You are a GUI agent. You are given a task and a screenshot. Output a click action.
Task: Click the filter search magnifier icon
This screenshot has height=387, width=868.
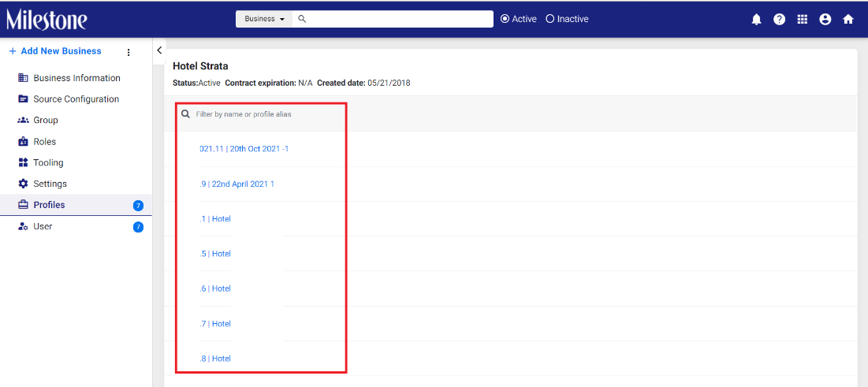pyautogui.click(x=186, y=114)
